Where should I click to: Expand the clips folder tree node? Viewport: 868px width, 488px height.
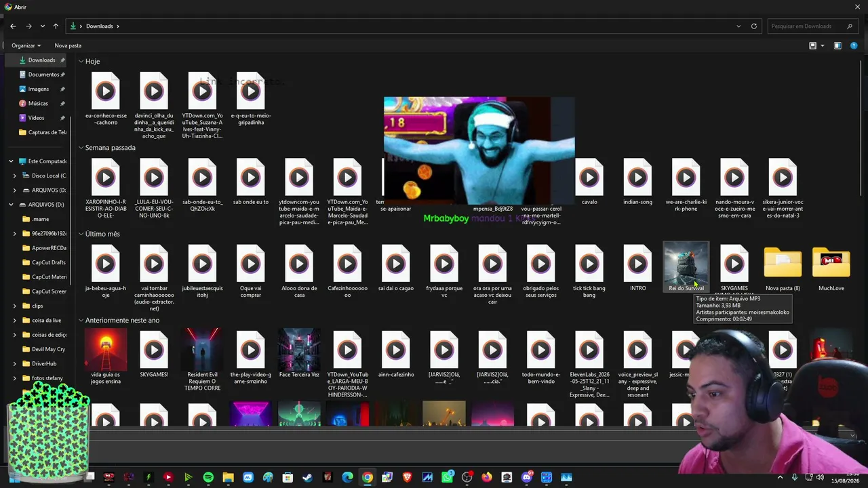coord(15,306)
